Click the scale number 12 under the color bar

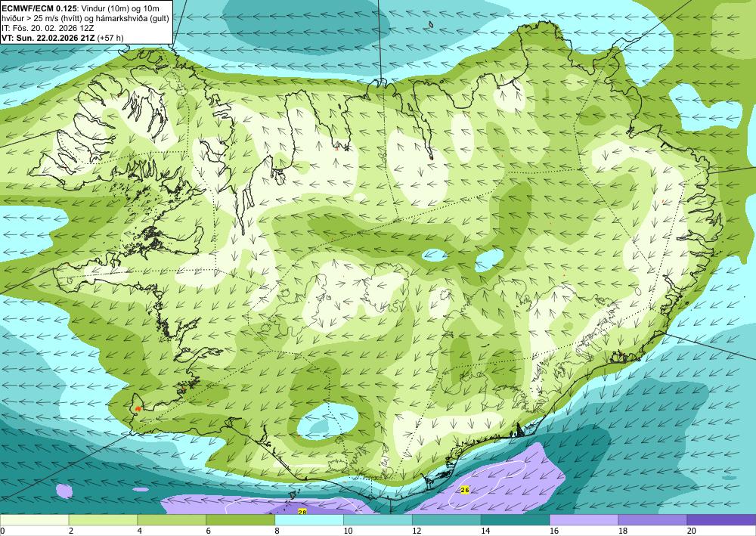click(417, 531)
